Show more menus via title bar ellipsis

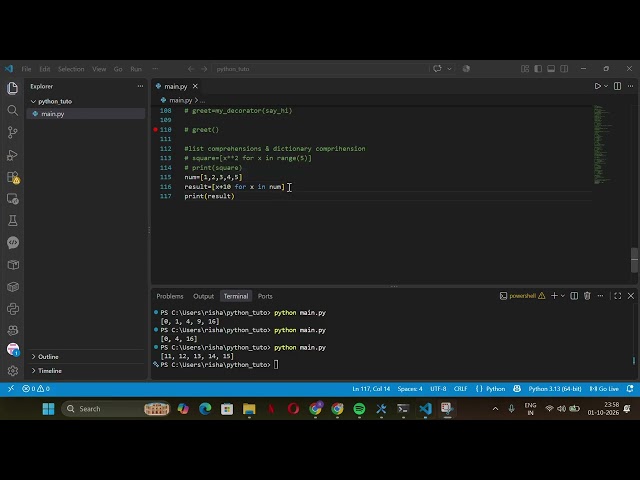pos(155,69)
